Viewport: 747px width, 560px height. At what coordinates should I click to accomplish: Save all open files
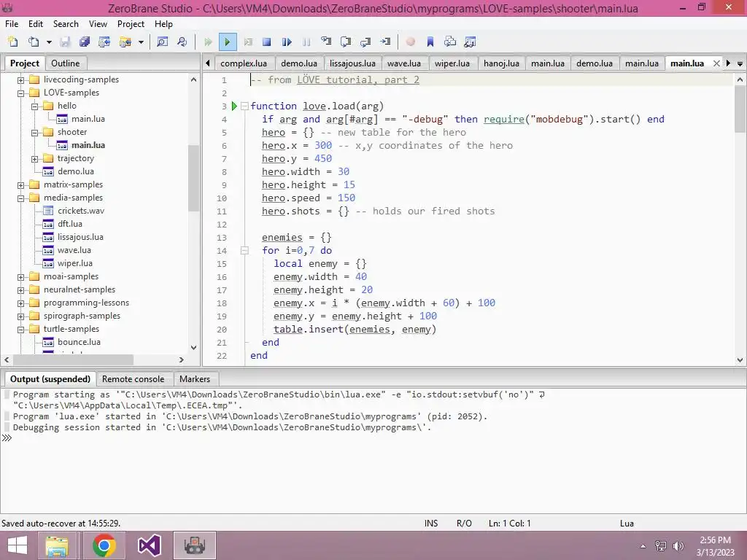click(x=85, y=42)
